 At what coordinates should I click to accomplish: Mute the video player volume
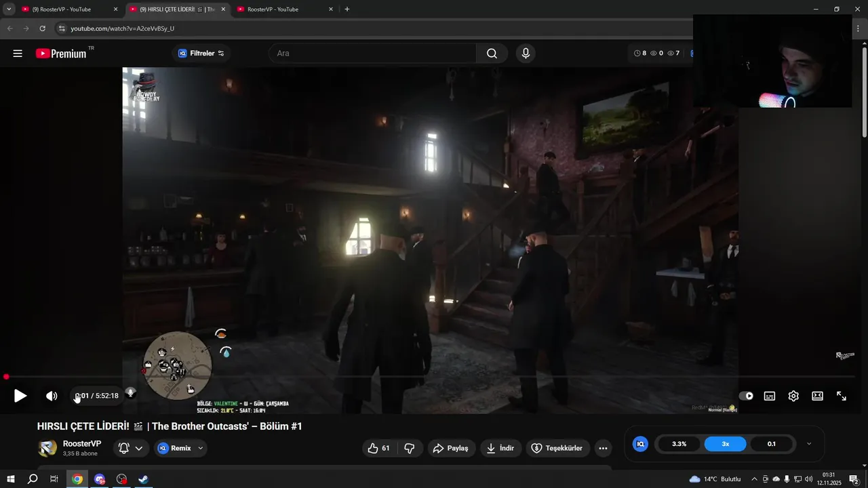[x=52, y=396]
